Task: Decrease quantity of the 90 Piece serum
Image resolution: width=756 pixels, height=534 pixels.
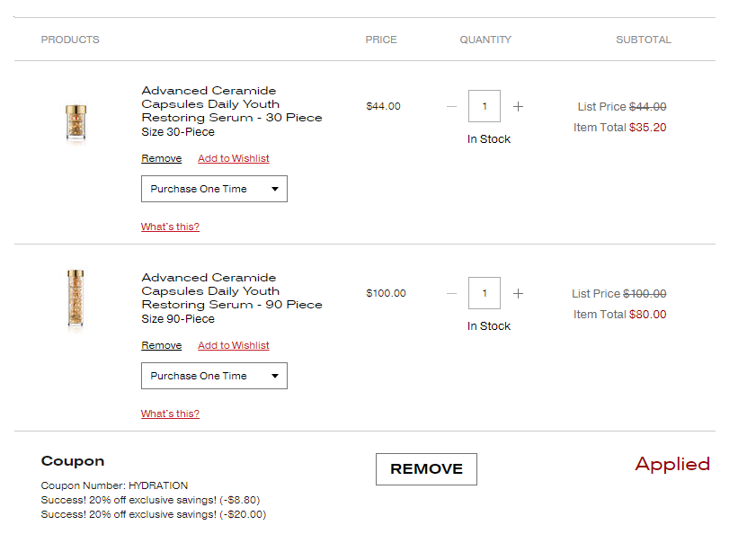Action: tap(451, 293)
